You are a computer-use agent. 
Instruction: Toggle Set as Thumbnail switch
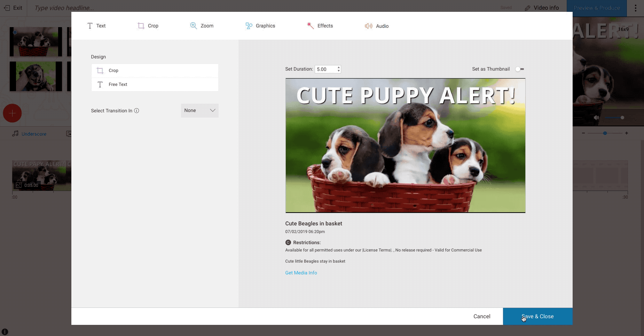point(520,69)
